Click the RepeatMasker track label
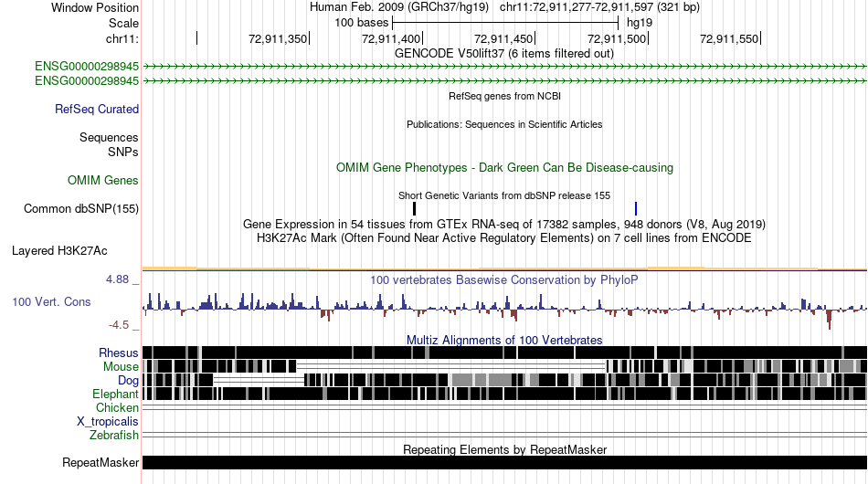This screenshot has width=868, height=484. coord(101,462)
